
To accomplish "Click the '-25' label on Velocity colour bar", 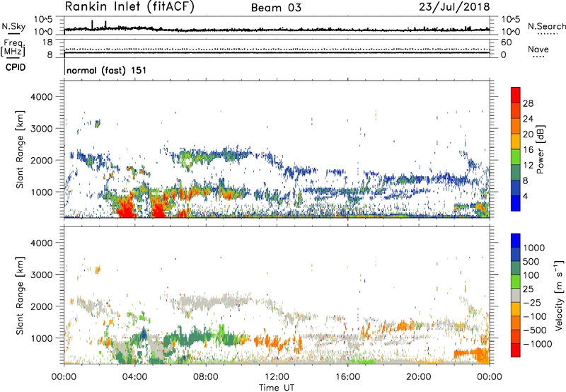I will pos(531,302).
